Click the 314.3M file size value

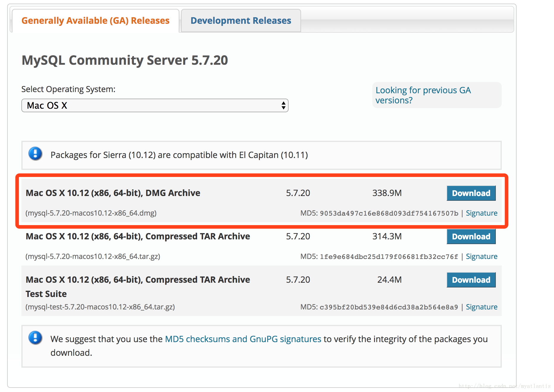click(x=387, y=236)
